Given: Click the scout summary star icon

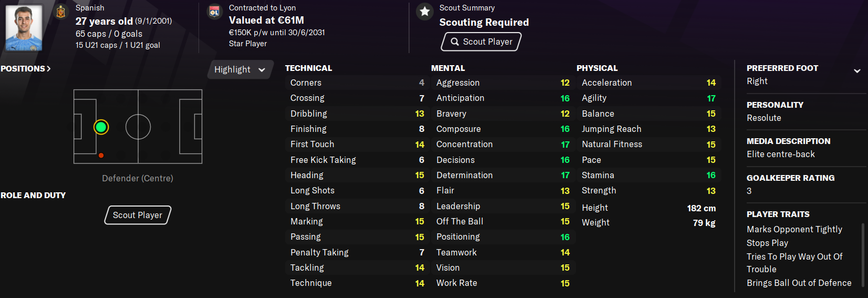Looking at the screenshot, I should (425, 12).
